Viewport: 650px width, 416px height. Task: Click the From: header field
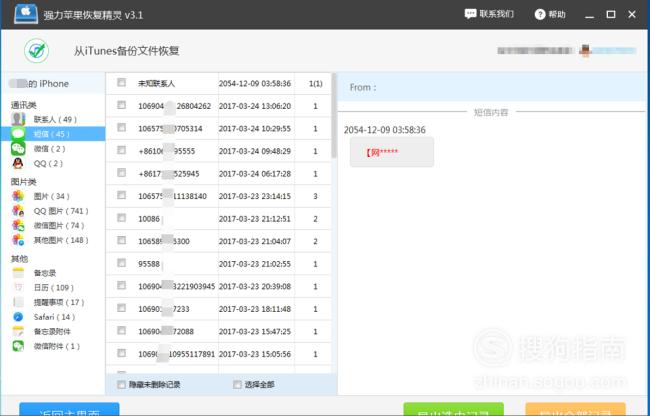point(494,87)
